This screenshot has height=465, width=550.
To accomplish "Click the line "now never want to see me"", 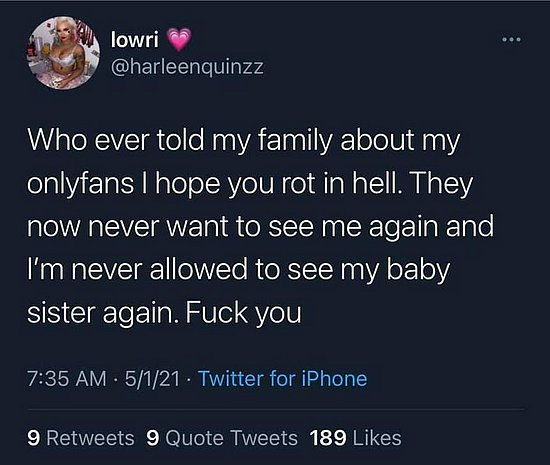I will 260,227.
